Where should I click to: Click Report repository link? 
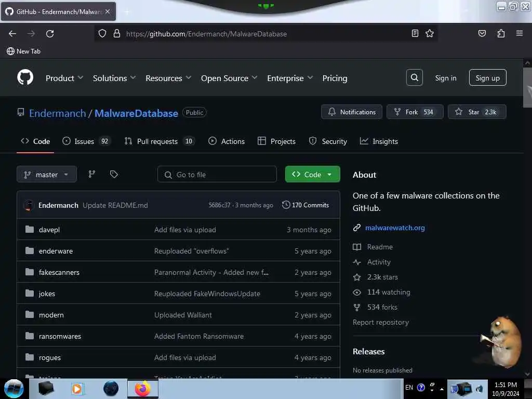pos(380,322)
